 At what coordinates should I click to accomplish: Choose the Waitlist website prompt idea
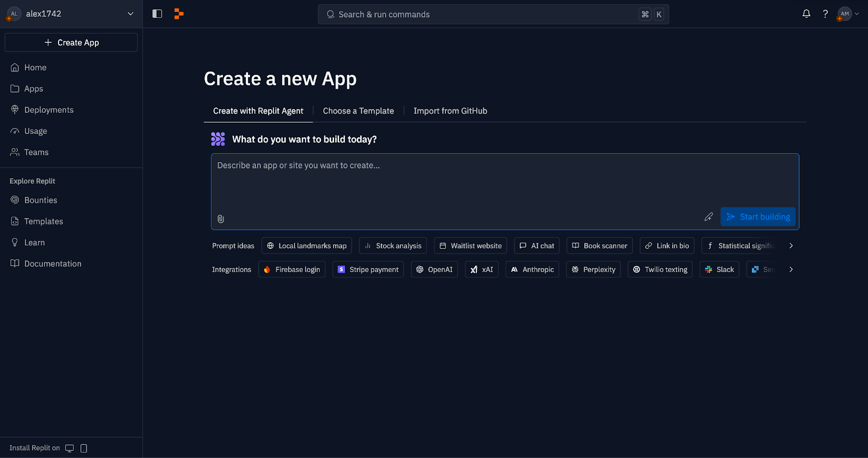(x=470, y=246)
